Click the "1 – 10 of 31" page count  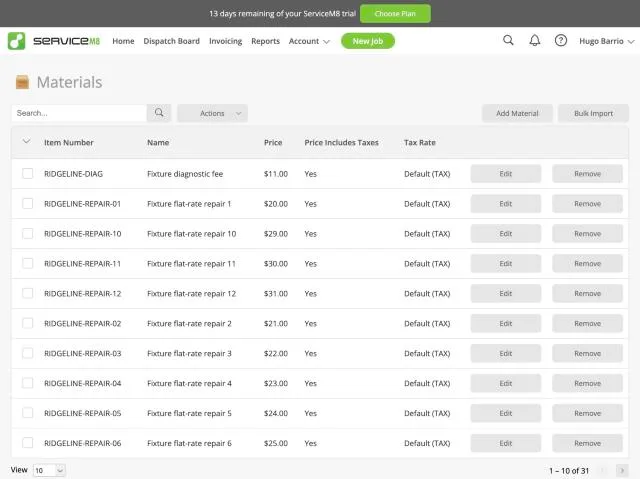(x=569, y=470)
